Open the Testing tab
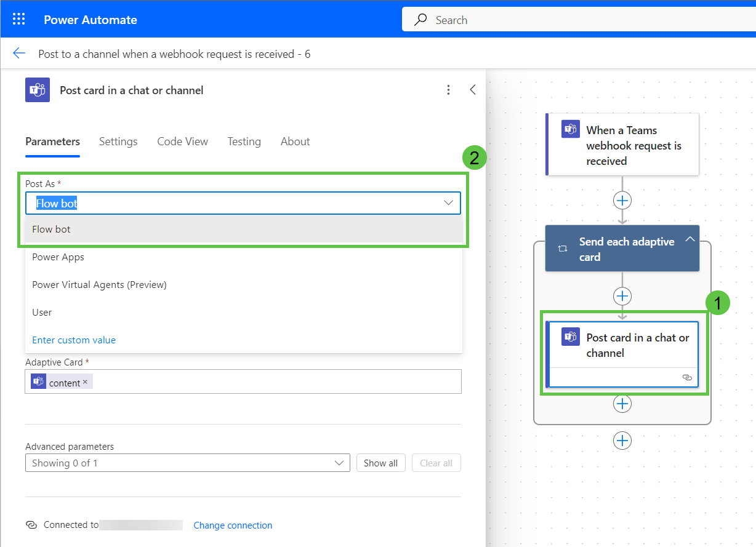The width and height of the screenshot is (756, 547). [x=244, y=142]
